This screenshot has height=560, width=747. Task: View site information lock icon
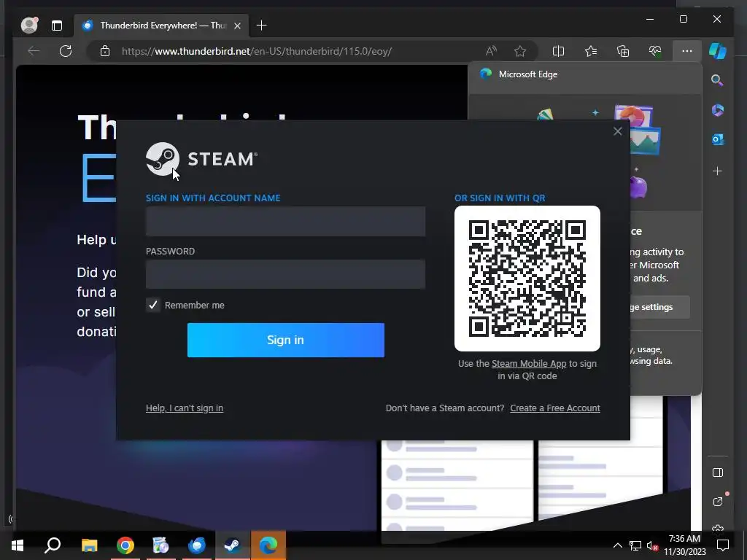click(105, 51)
